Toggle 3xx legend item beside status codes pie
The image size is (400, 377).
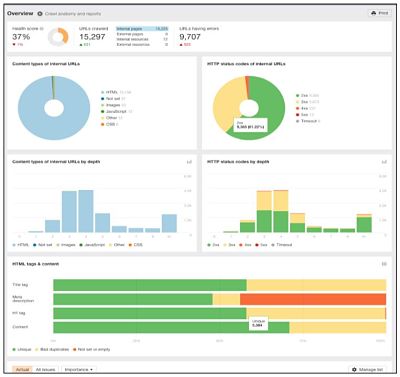coord(307,102)
